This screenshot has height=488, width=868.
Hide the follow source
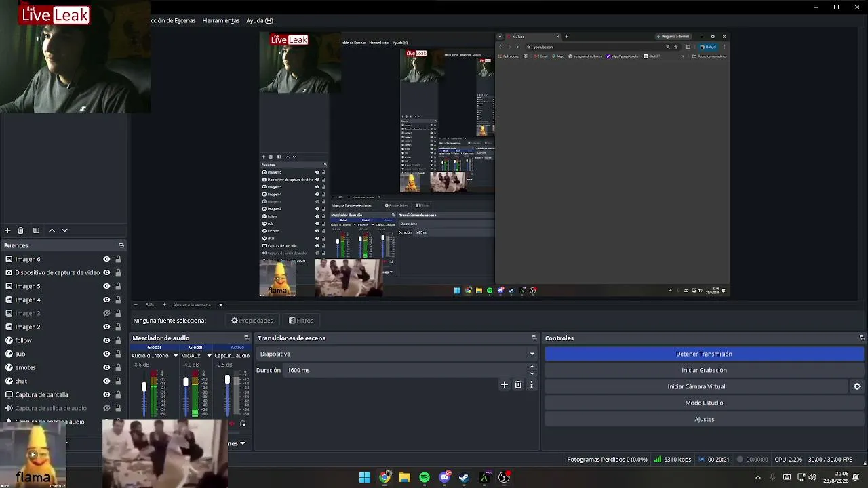(x=106, y=340)
